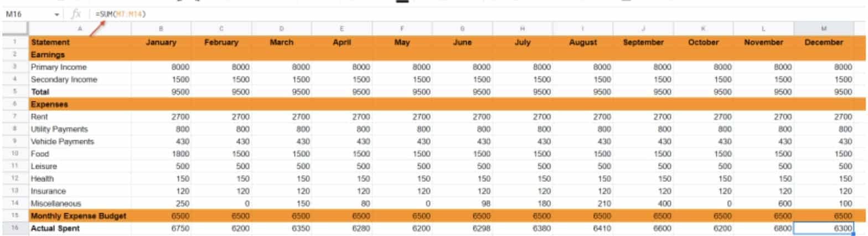Select the December header cell

pos(823,42)
